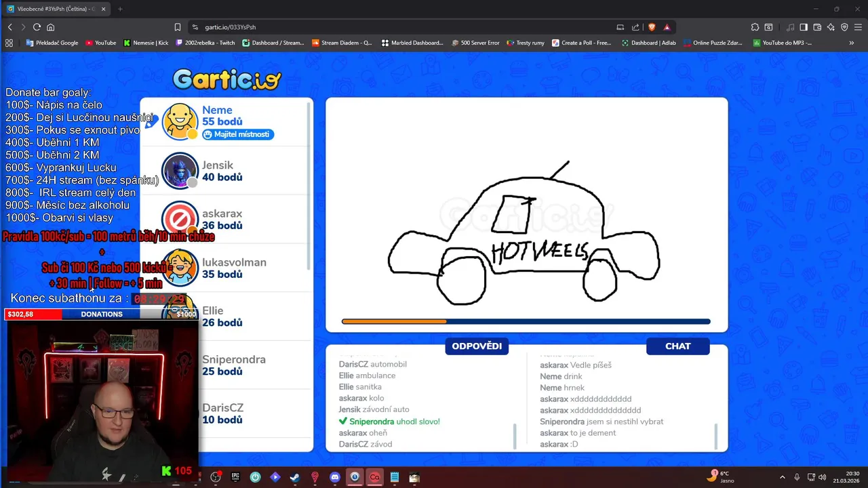Open Brave Shields lion icon

coord(652,27)
